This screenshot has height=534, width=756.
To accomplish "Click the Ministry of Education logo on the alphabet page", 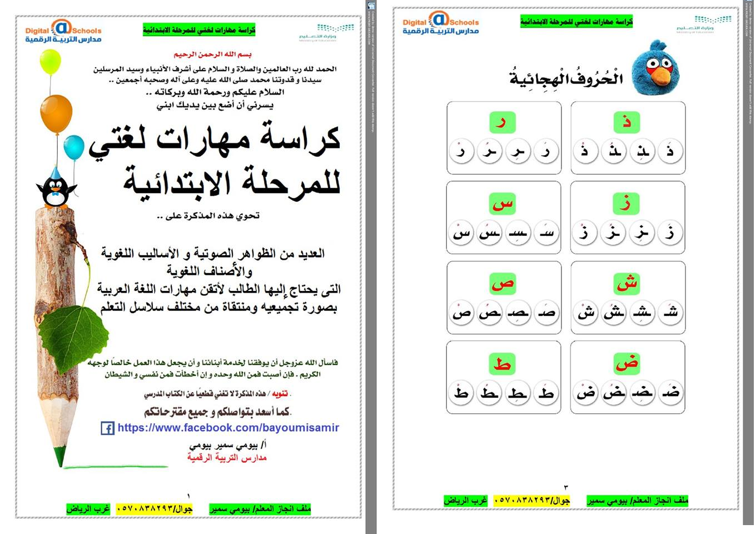I will 704,24.
